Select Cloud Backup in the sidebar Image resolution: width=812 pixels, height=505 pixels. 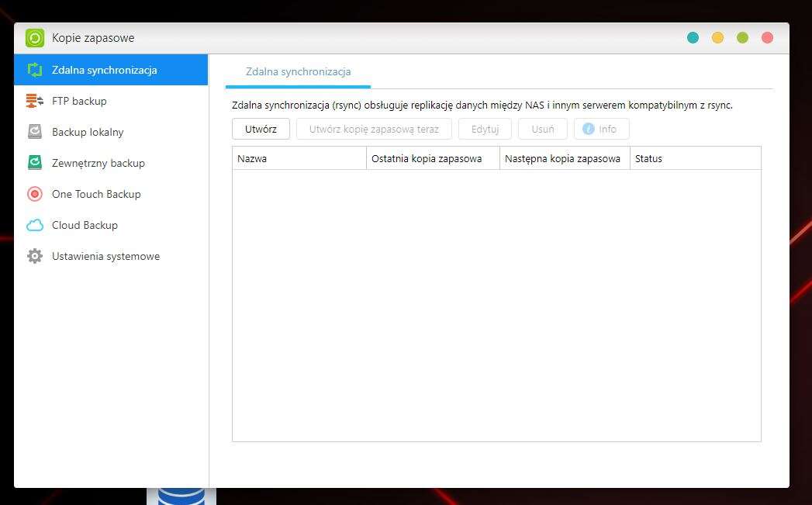(85, 225)
